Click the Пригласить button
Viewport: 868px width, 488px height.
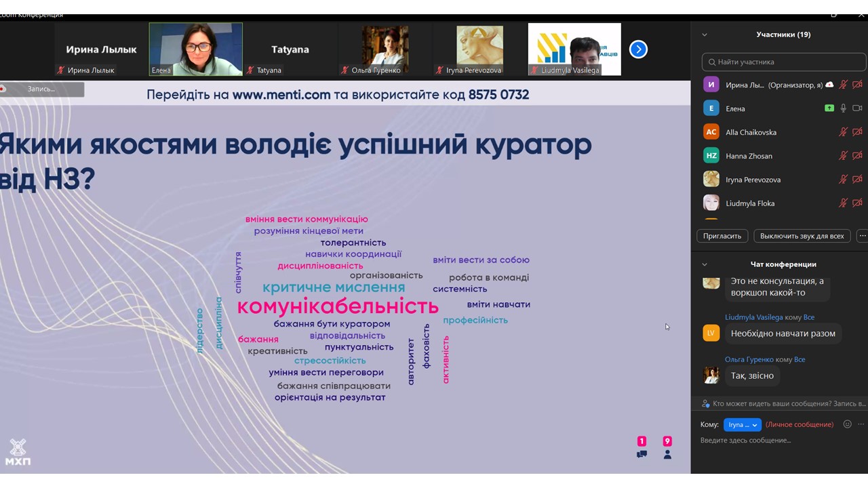click(722, 236)
